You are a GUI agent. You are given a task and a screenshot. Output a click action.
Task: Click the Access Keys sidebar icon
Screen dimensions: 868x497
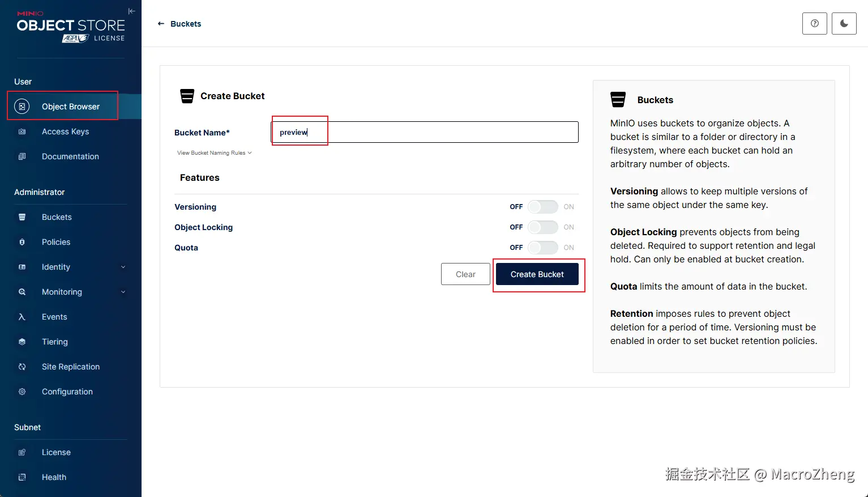22,131
